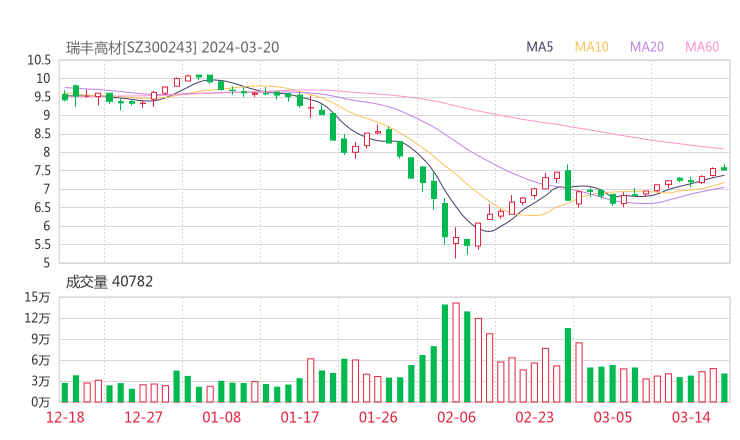The image size is (740, 440).
Task: Click the MA60 legend label
Action: pyautogui.click(x=702, y=47)
